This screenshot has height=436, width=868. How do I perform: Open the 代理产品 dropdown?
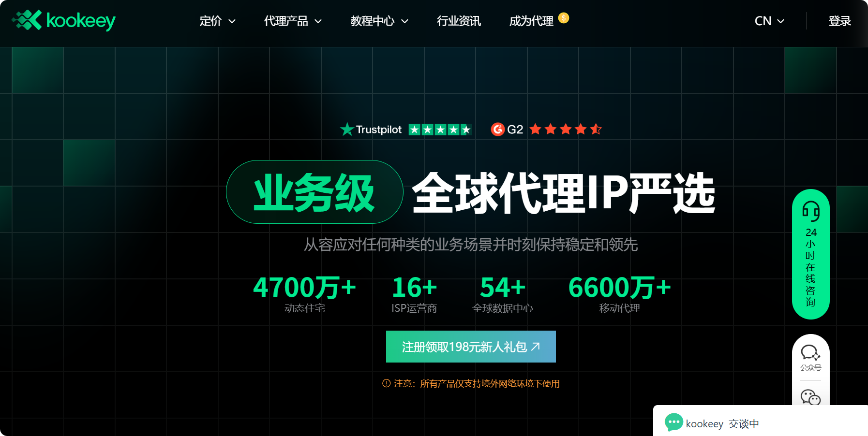pyautogui.click(x=292, y=21)
